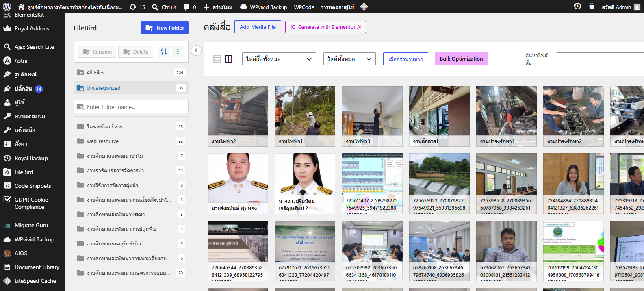Open the งานศึกษาและอนุรักษ์ข้าว folder

click(x=131, y=243)
